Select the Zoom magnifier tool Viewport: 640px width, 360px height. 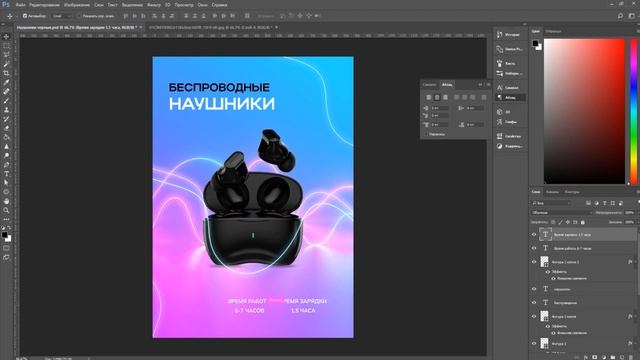point(6,210)
